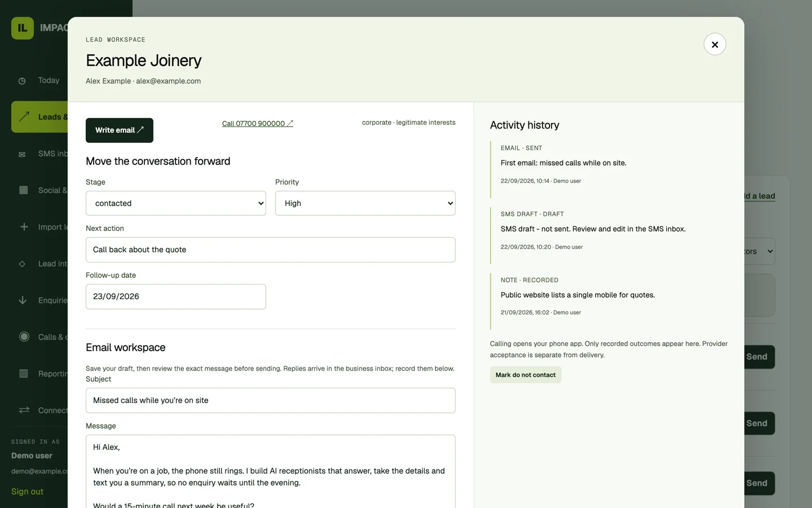Click the bottom Send button behind the dialog
The width and height of the screenshot is (812, 508).
click(759, 483)
